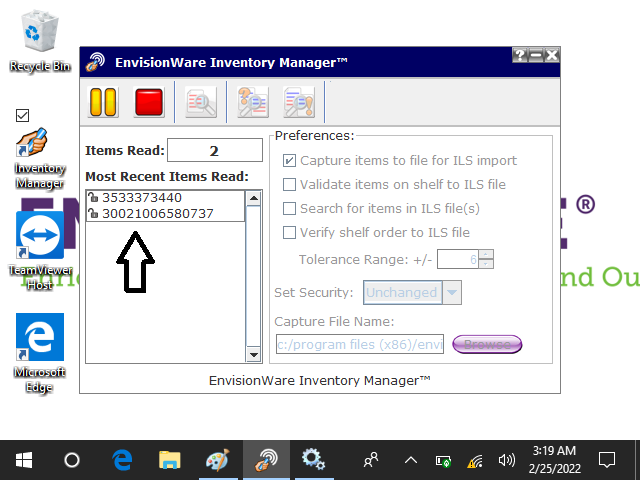The image size is (640, 480).
Task: Click the Capture File Name path field
Action: point(360,344)
